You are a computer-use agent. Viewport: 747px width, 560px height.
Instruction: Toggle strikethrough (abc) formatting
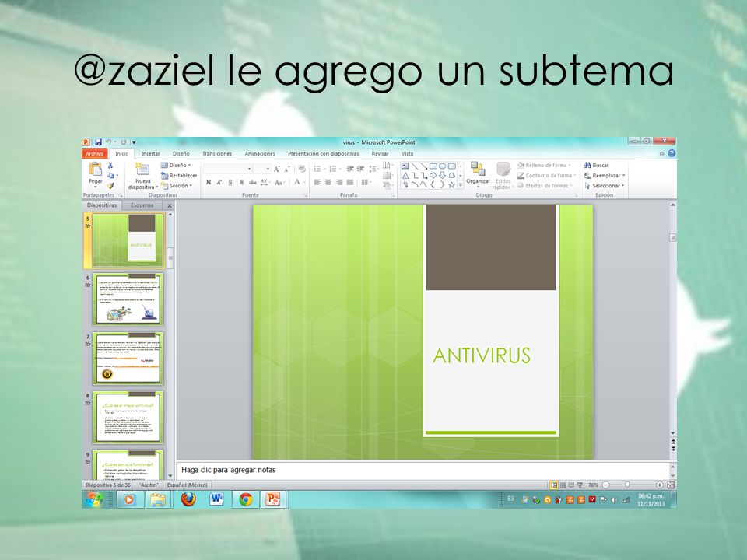[x=252, y=182]
